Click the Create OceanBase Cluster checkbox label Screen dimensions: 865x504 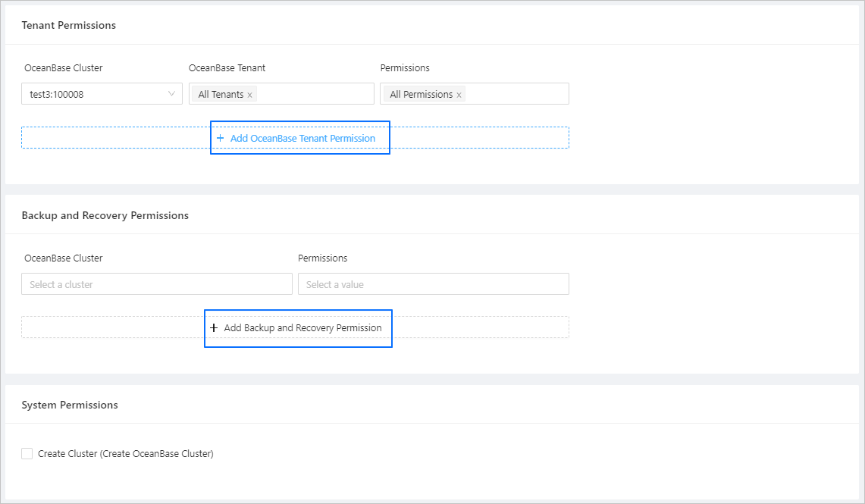(126, 454)
